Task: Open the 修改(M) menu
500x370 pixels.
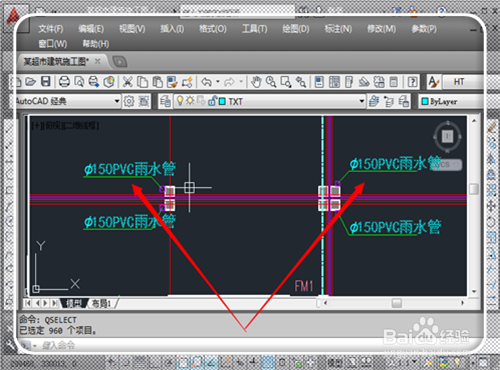Action: (x=381, y=29)
